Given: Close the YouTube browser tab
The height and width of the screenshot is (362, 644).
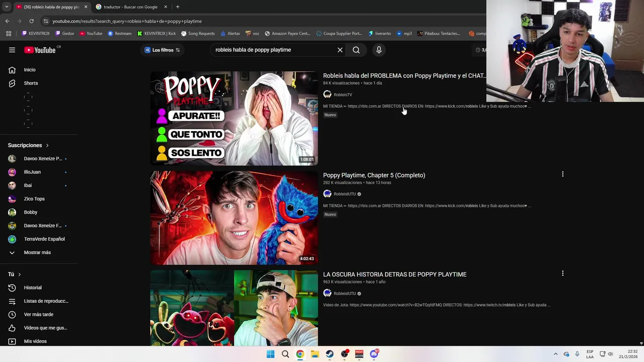Looking at the screenshot, I should pyautogui.click(x=86, y=7).
